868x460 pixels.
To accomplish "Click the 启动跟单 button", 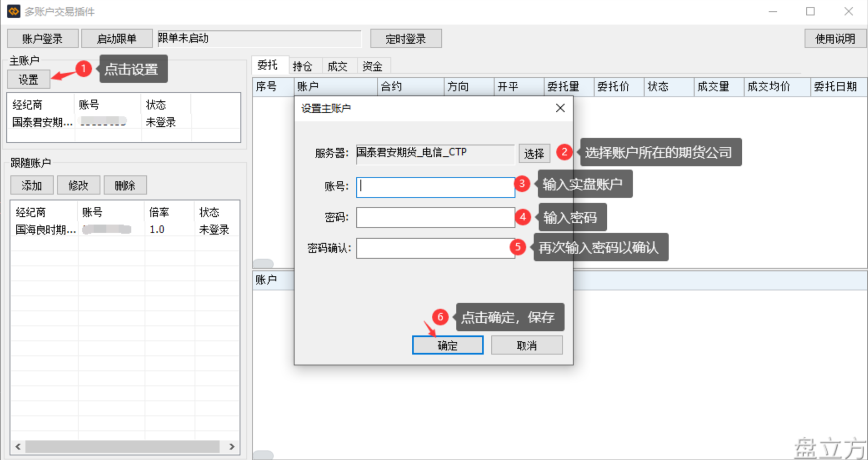I will pos(117,39).
